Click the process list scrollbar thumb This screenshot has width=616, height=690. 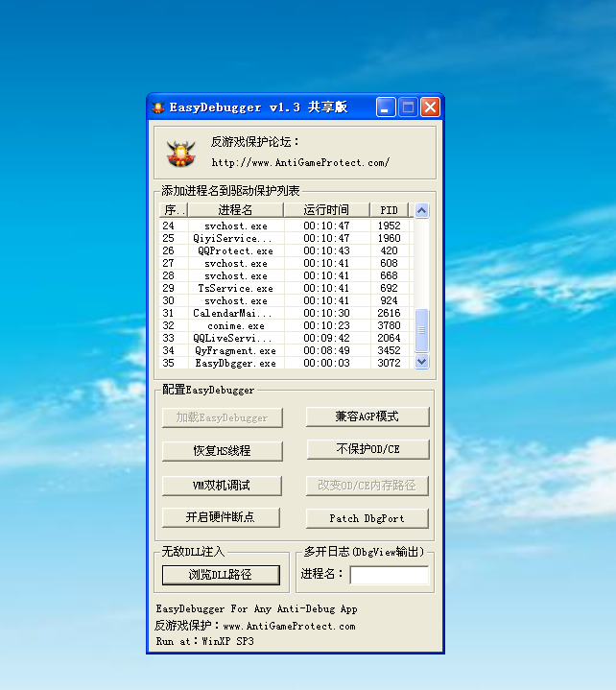pyautogui.click(x=421, y=330)
